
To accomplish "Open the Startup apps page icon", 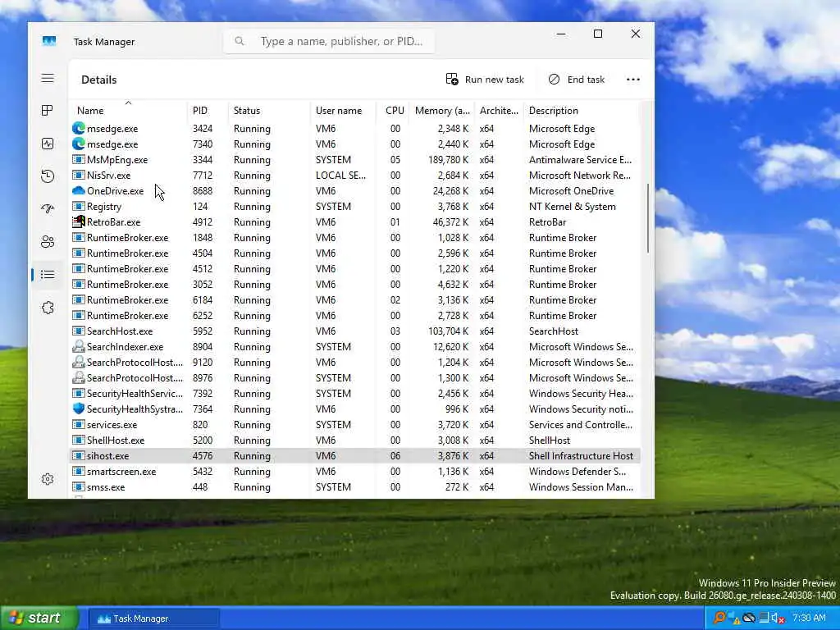I will click(48, 209).
